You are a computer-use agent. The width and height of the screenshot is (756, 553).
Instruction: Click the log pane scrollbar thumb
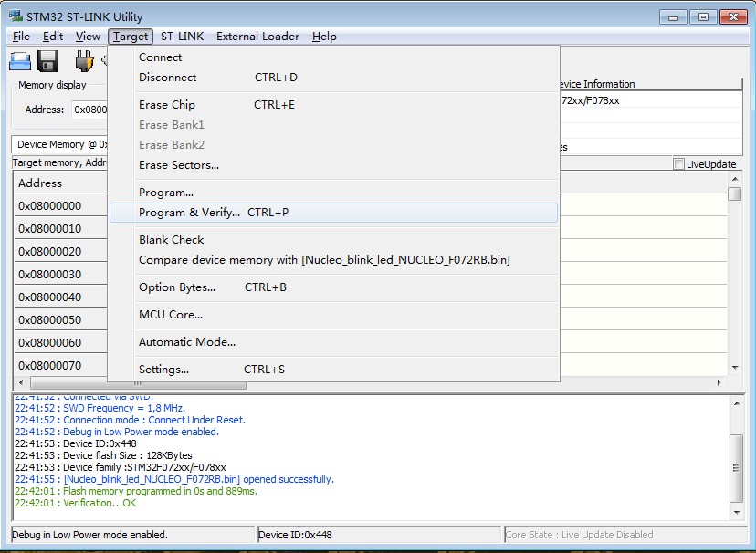(737, 468)
